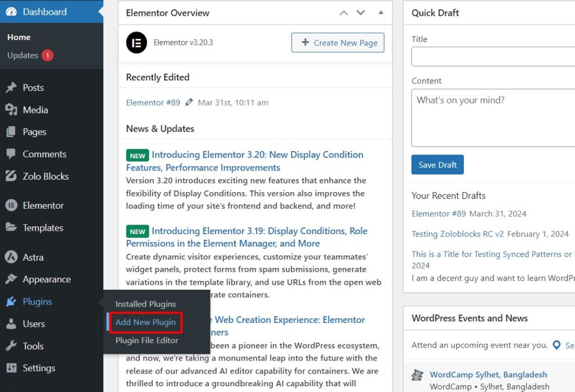Click the Pages document icon
The width and height of the screenshot is (575, 392).
pyautogui.click(x=11, y=131)
